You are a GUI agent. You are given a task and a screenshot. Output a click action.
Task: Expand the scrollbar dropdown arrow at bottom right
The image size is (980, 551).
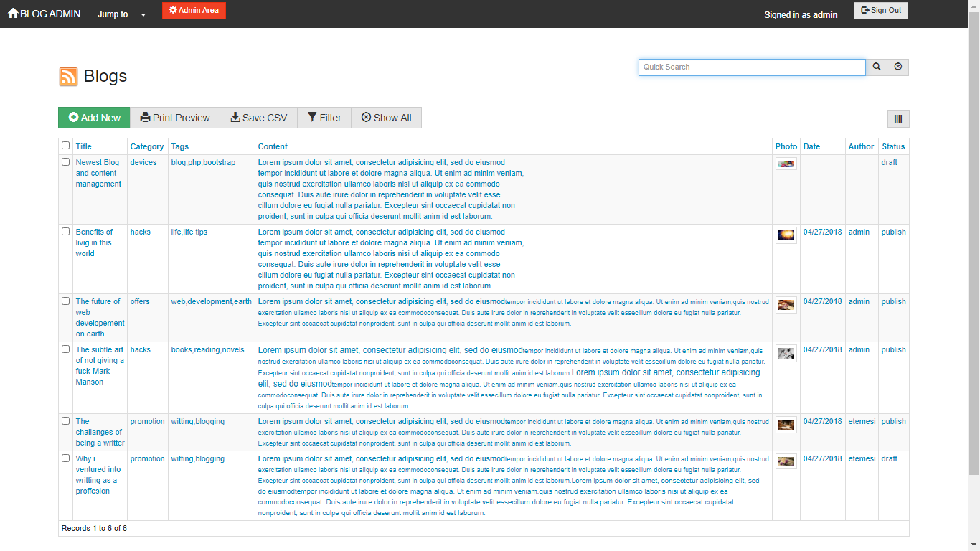tap(975, 545)
